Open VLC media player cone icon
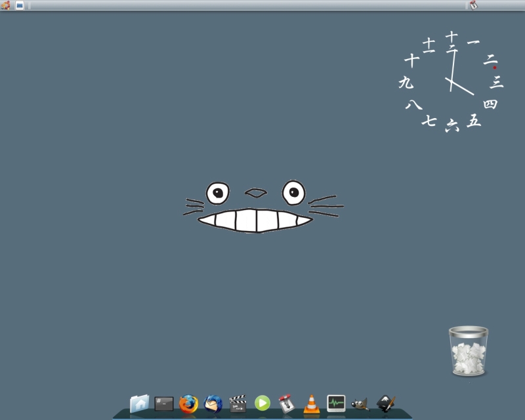Viewport: 525px width, 420px height. [311, 404]
